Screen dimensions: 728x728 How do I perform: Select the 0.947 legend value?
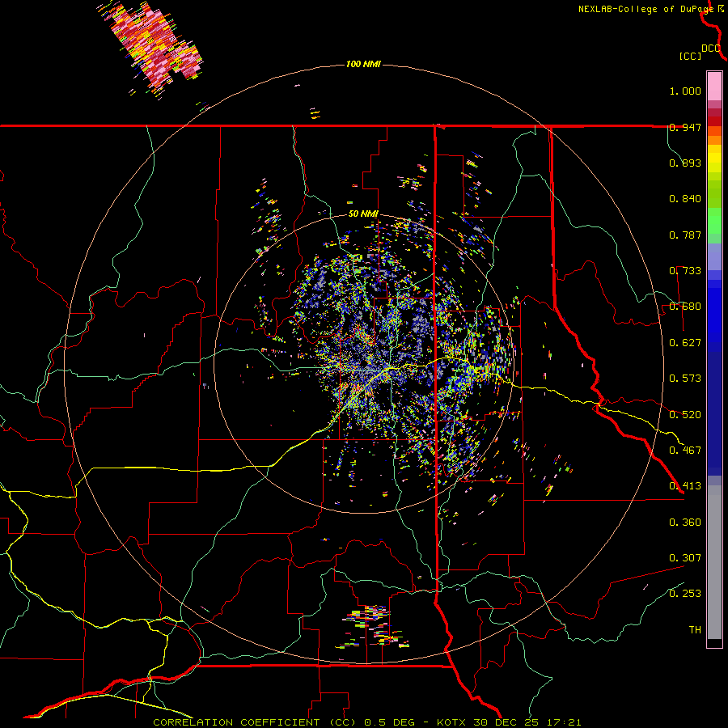point(685,127)
